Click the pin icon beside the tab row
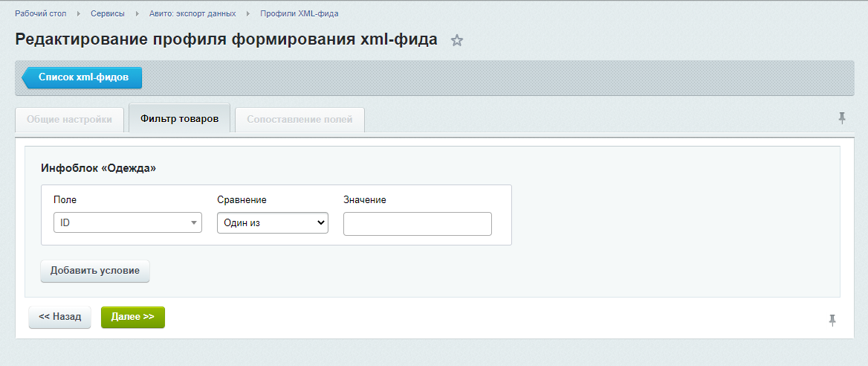Image resolution: width=868 pixels, height=366 pixels. (842, 118)
